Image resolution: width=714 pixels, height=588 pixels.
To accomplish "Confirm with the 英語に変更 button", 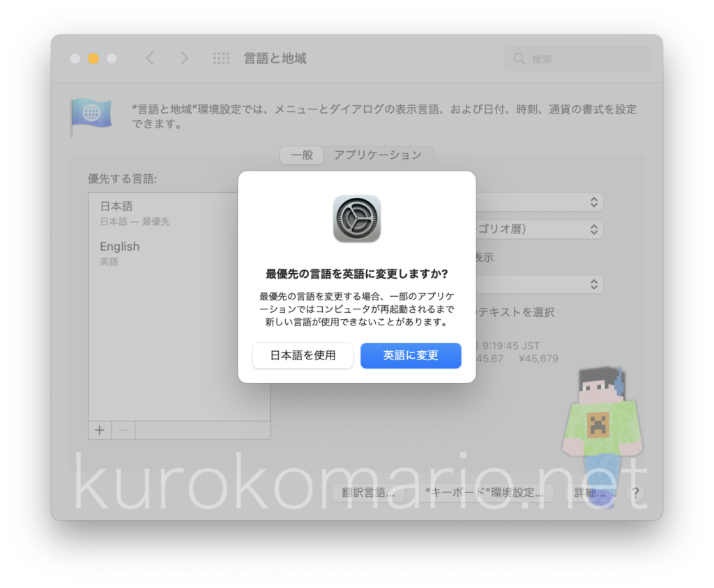I will click(411, 355).
